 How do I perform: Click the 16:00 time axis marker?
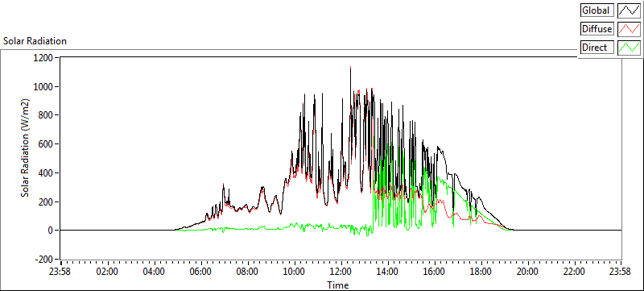click(434, 272)
